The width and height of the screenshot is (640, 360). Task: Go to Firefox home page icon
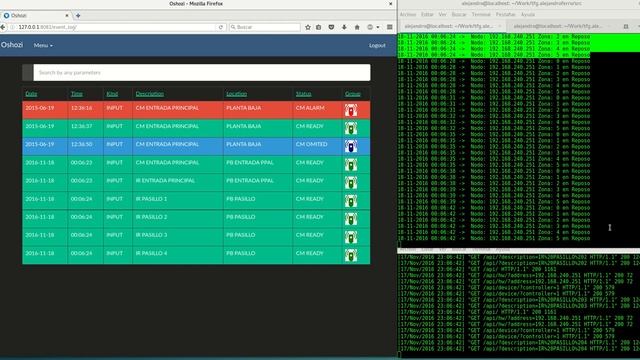coord(357,27)
